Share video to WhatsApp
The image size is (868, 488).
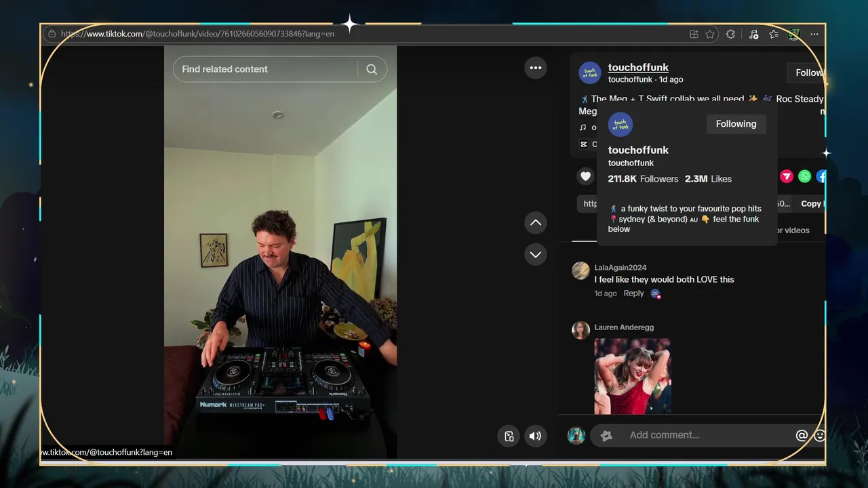pos(804,176)
